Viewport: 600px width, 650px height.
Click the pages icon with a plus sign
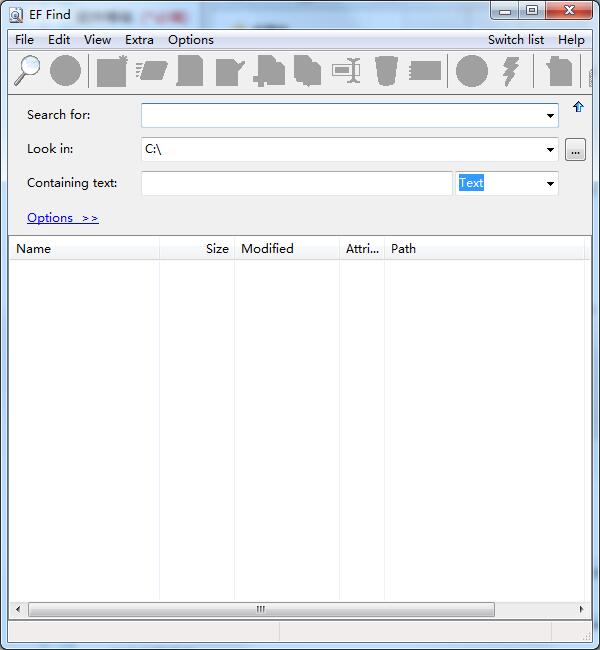tap(269, 71)
